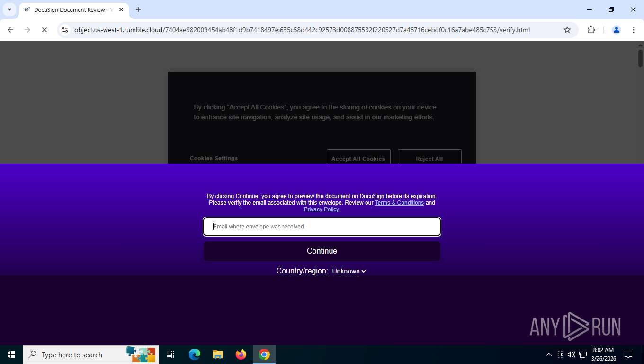This screenshot has height=364, width=644.
Task: Open the Terms & Conditions link
Action: [x=399, y=203]
